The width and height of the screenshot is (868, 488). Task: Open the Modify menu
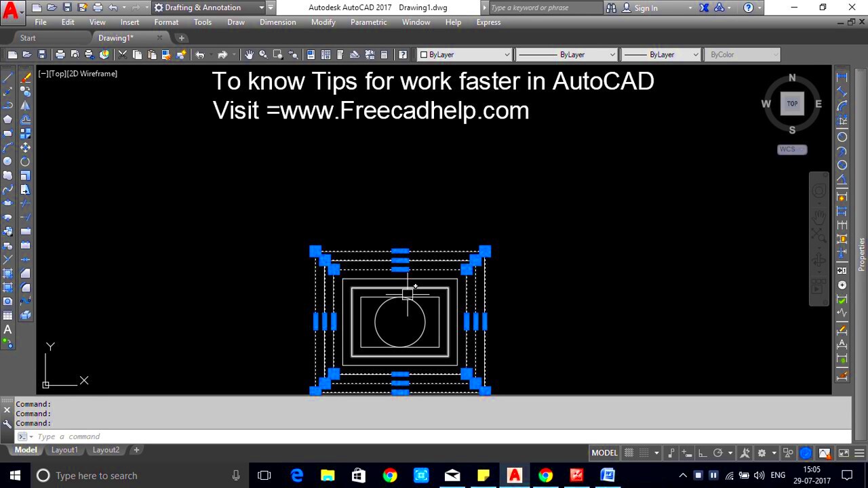tap(323, 22)
